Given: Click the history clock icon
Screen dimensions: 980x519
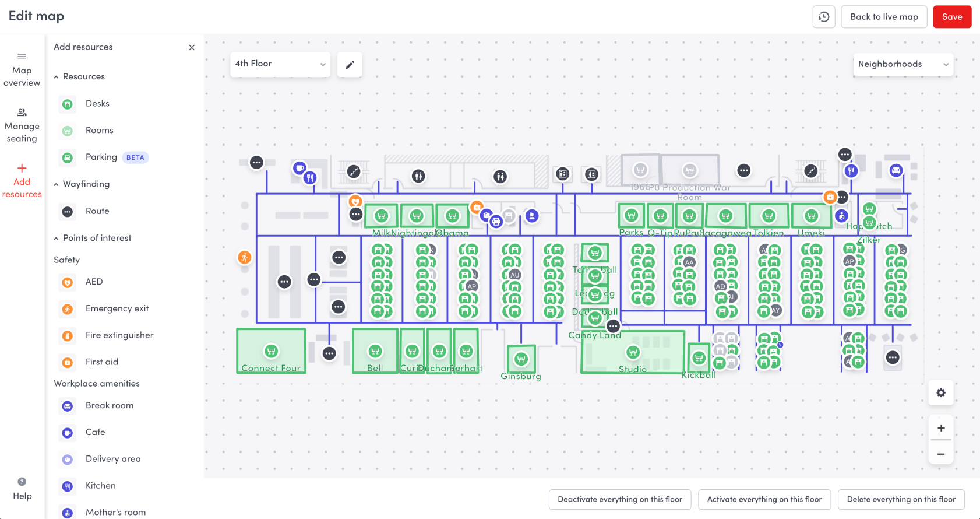Looking at the screenshot, I should (824, 17).
